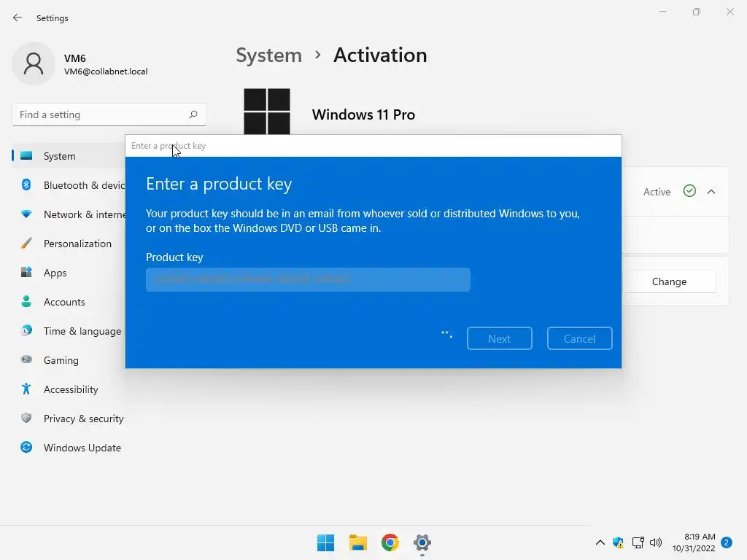The image size is (747, 560).
Task: Open Apps settings category
Action: 69,273
